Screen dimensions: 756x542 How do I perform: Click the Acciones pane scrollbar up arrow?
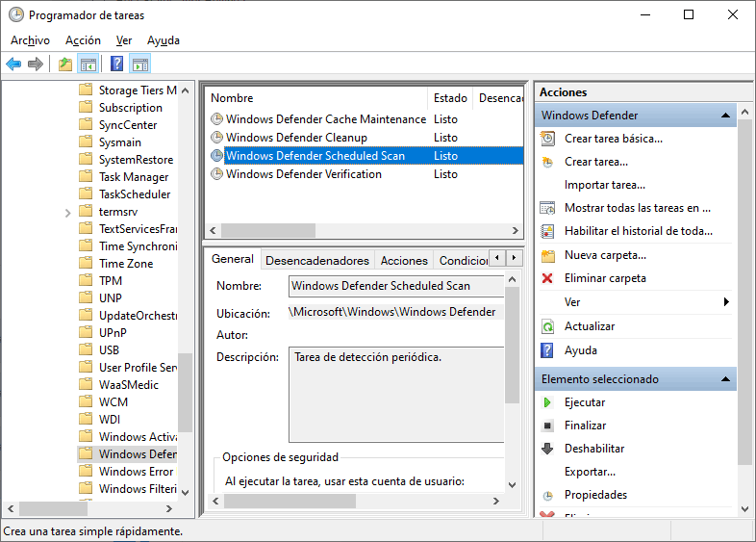point(744,112)
